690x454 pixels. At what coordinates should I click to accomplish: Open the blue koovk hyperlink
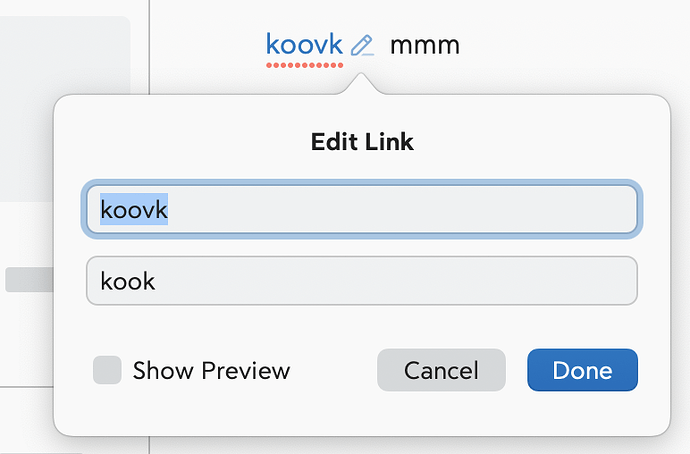pos(304,44)
